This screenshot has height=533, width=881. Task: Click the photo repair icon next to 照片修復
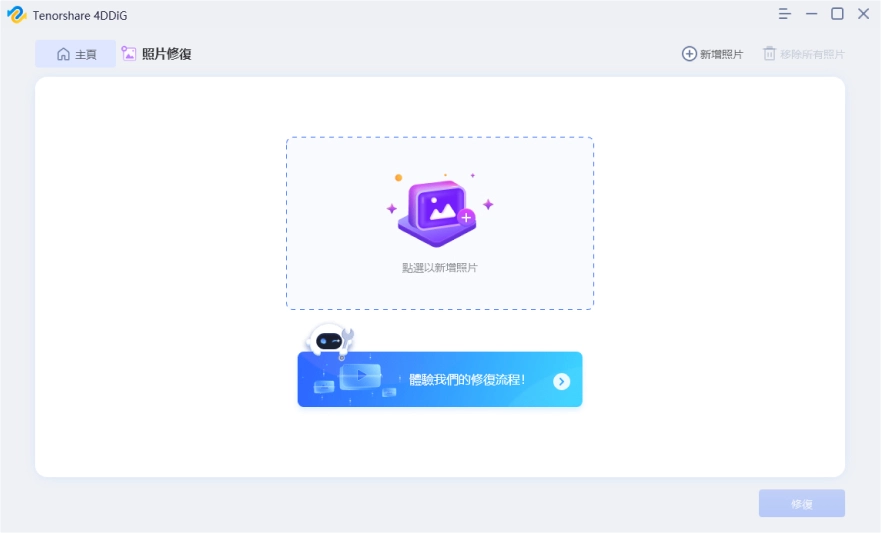[129, 53]
